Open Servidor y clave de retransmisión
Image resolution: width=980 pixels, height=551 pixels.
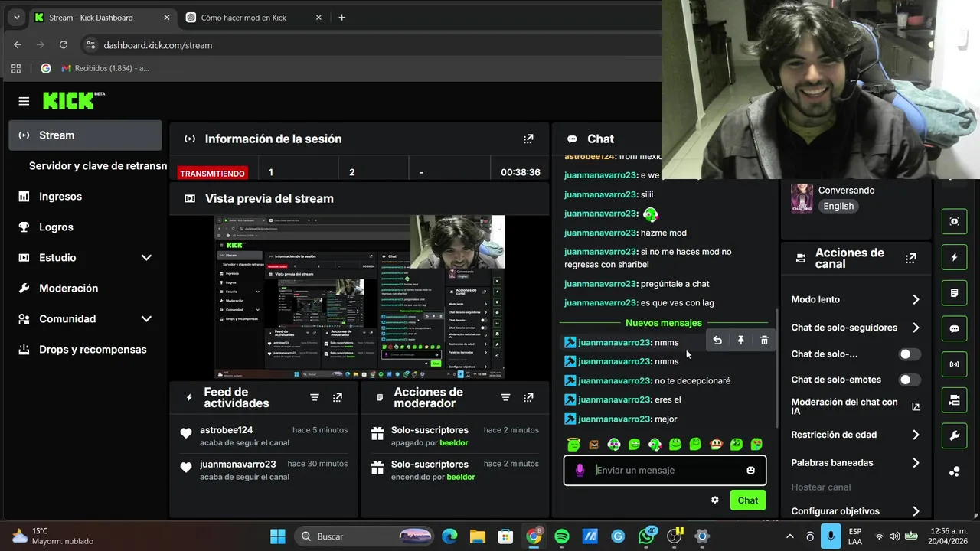coord(97,165)
